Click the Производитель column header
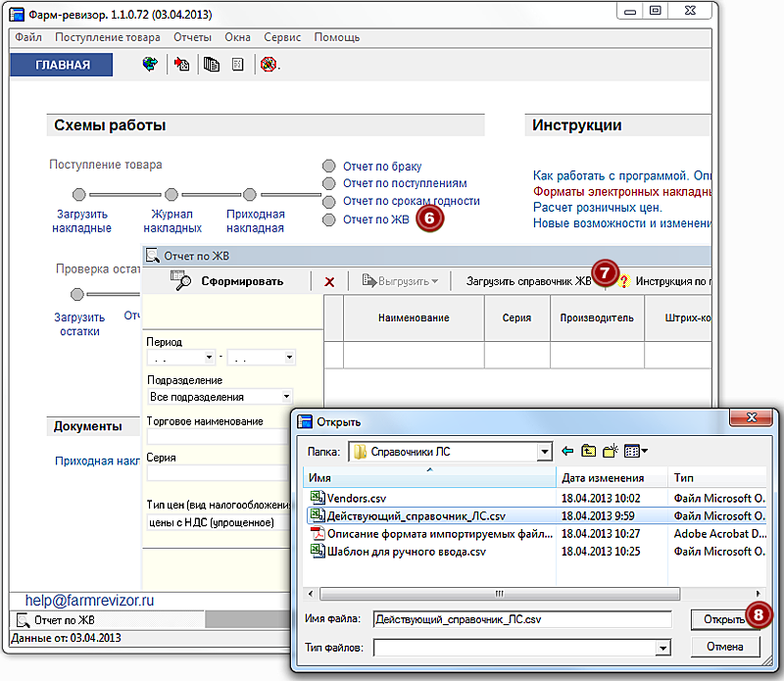Image resolution: width=784 pixels, height=681 pixels. point(597,318)
